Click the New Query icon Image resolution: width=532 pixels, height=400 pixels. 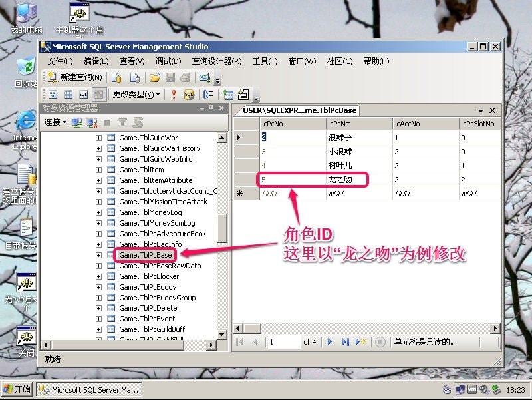51,77
